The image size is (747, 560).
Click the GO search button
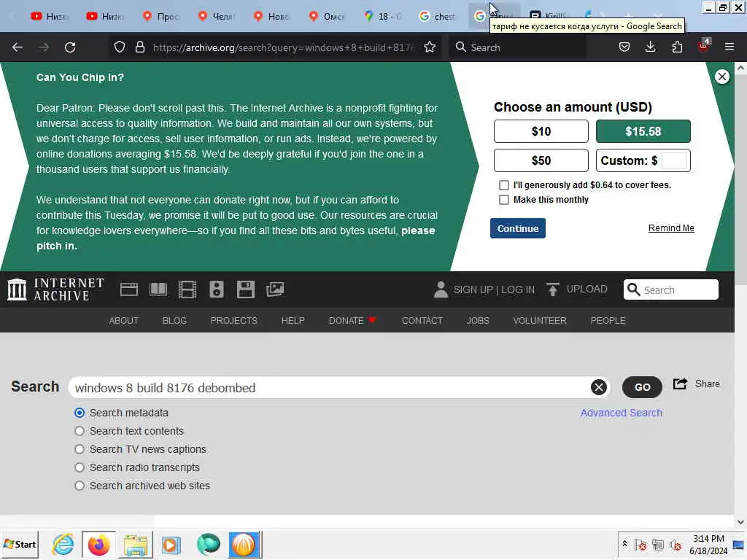(x=642, y=387)
